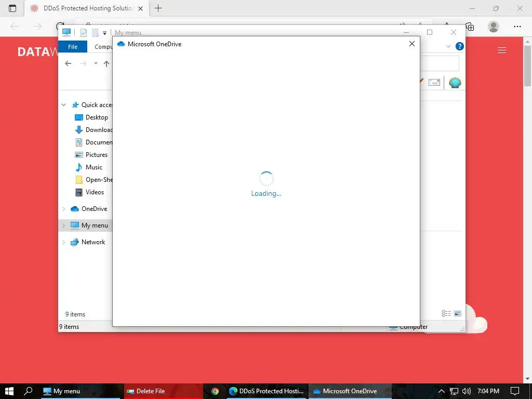Click the scrollbar down arrow on web page
The height and width of the screenshot is (399, 532).
[528, 379]
